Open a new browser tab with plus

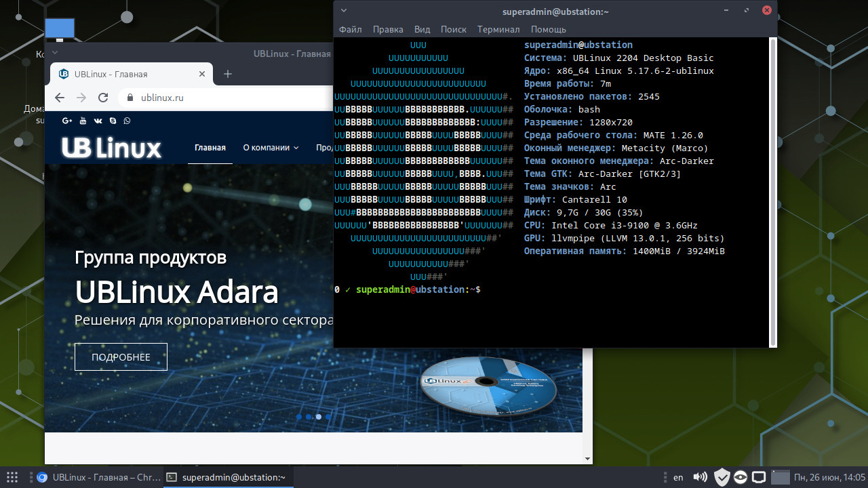pos(228,74)
